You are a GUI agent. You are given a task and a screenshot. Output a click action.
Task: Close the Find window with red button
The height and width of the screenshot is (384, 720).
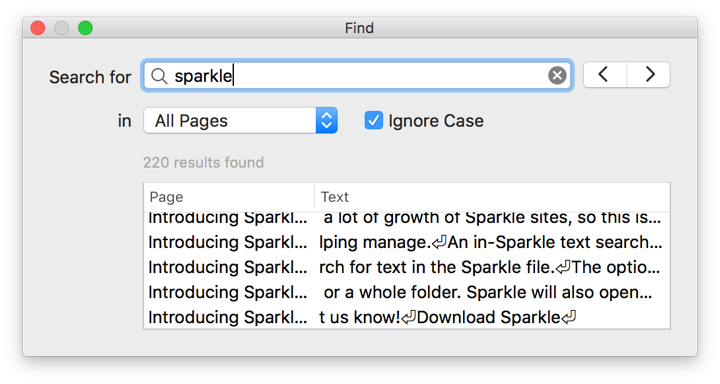(38, 28)
